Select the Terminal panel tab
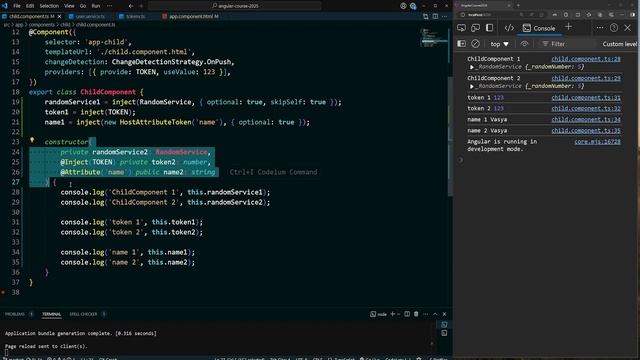640x360 pixels. 51,314
